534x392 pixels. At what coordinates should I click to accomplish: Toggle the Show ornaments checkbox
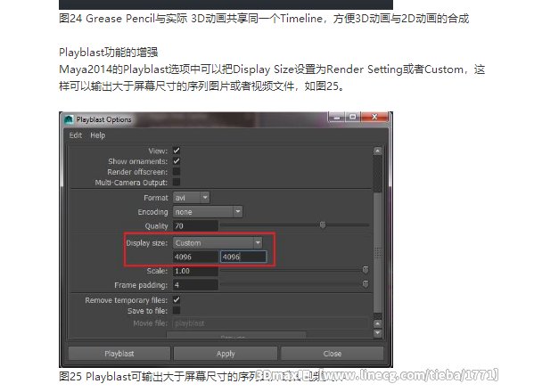pos(177,161)
